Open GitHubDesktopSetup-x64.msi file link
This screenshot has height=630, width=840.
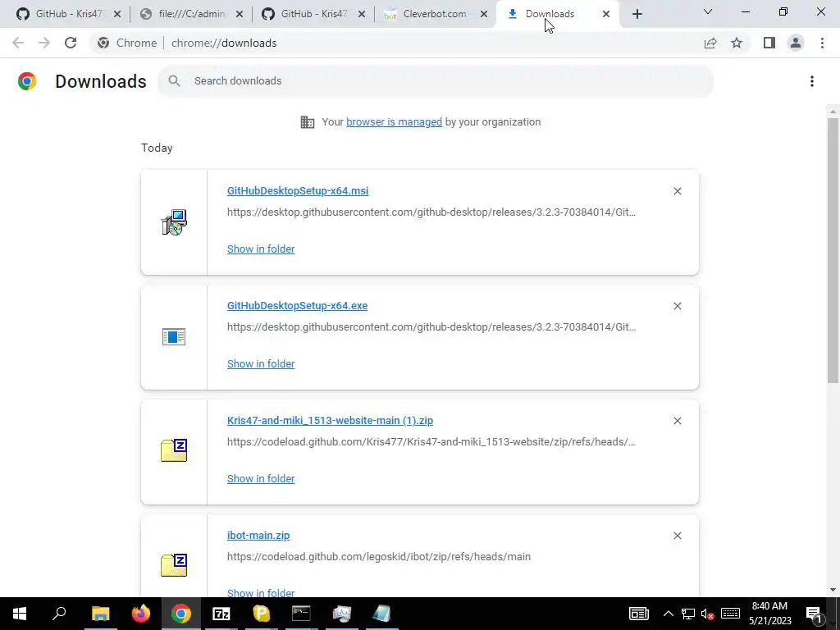(x=297, y=191)
